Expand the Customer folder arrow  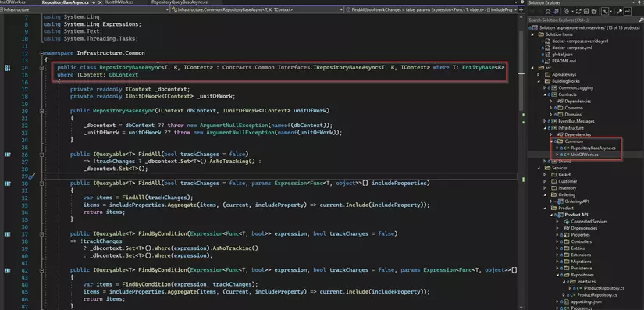coord(545,181)
